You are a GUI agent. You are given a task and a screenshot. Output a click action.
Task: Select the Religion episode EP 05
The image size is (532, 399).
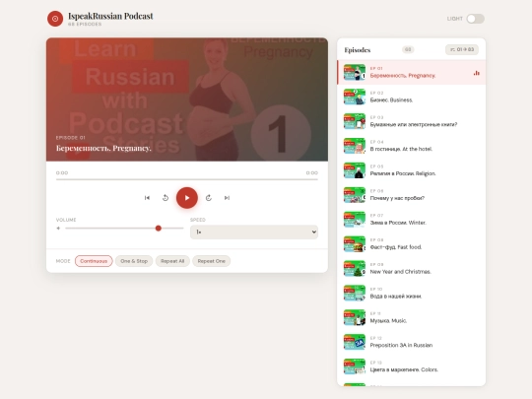pos(411,170)
